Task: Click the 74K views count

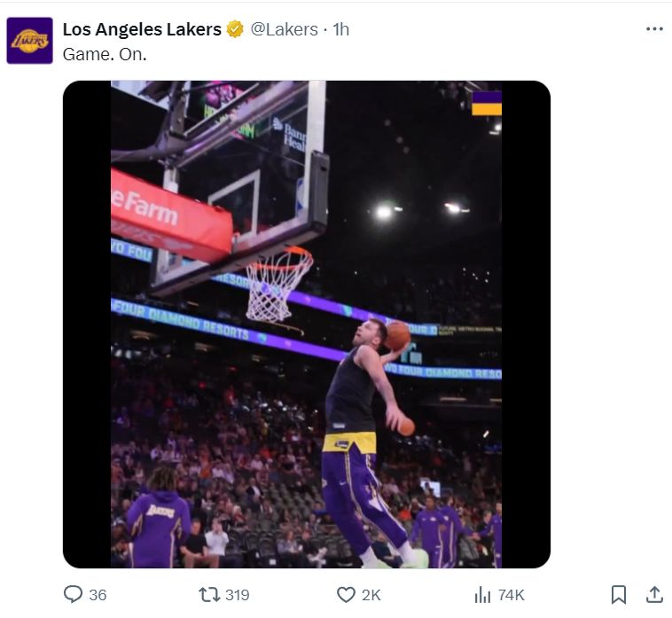Action: (512, 595)
